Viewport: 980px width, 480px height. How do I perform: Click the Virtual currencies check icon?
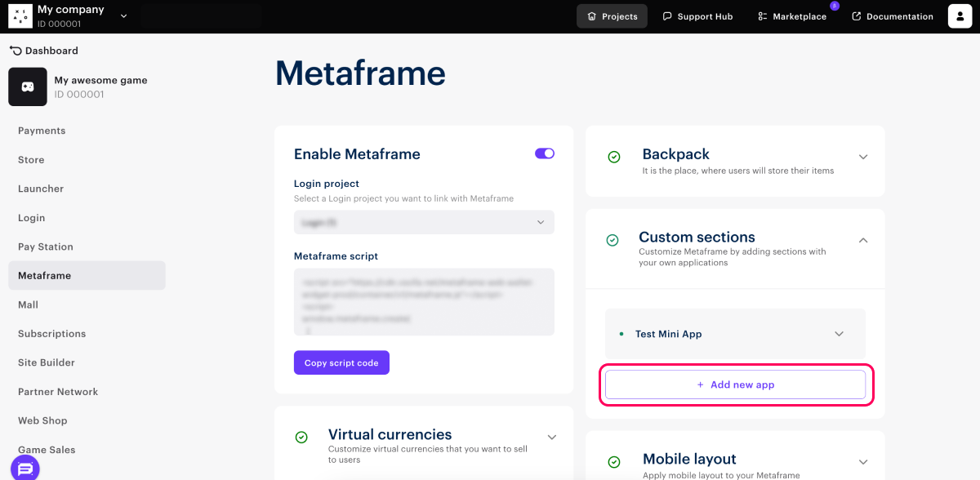301,438
